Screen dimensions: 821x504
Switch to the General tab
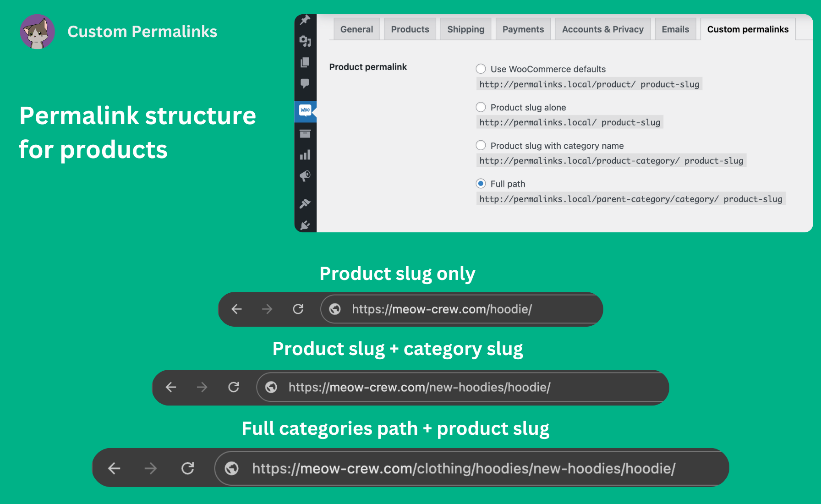pyautogui.click(x=357, y=28)
